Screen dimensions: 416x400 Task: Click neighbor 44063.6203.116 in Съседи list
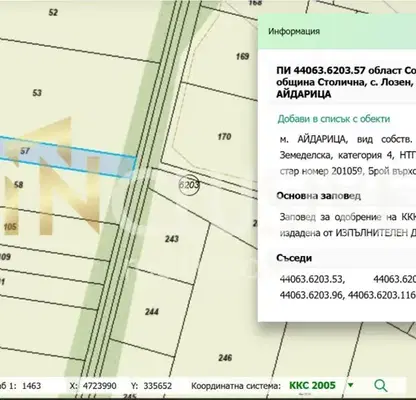coord(382,295)
